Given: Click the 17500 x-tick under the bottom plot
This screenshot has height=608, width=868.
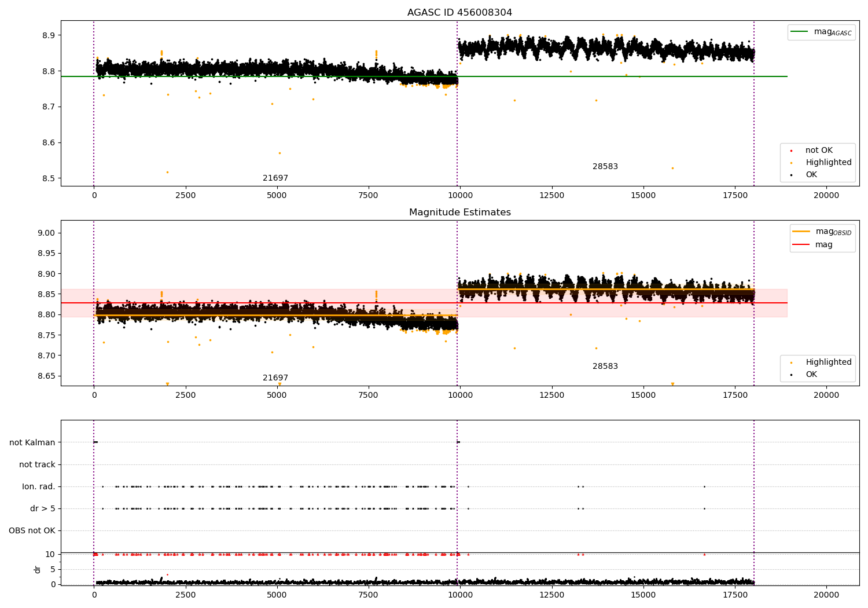Looking at the screenshot, I should [735, 595].
